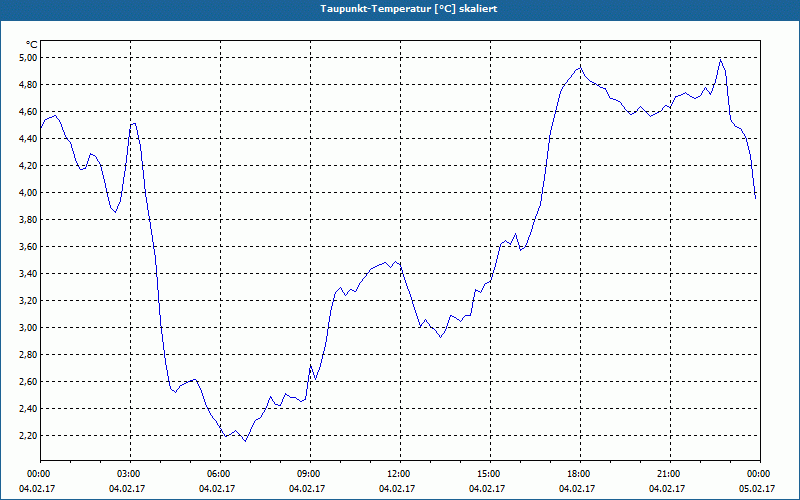Click the 2,80 axis label

click(x=28, y=355)
